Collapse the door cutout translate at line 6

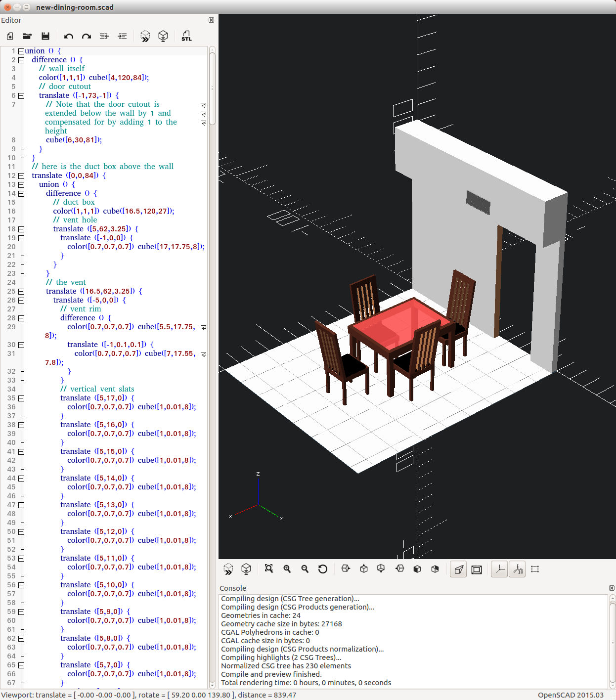coord(21,95)
